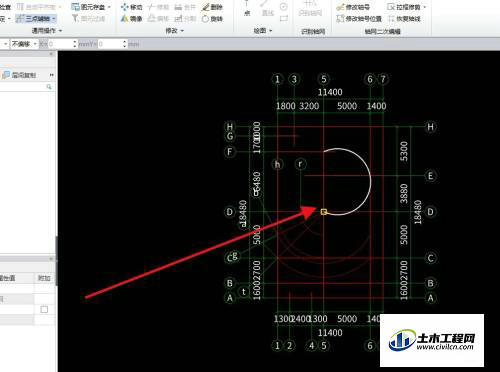Click the search icon in side panel
This screenshot has height=372, width=500.
(49, 87)
